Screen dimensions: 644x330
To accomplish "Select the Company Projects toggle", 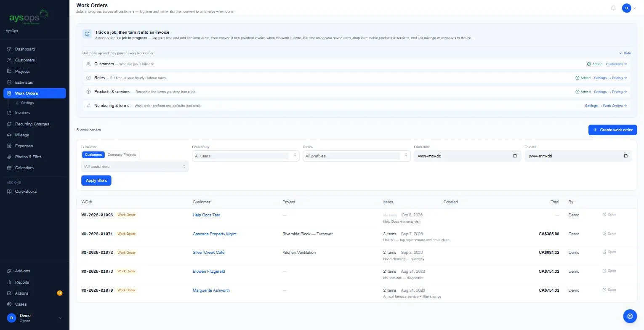I will 122,155.
